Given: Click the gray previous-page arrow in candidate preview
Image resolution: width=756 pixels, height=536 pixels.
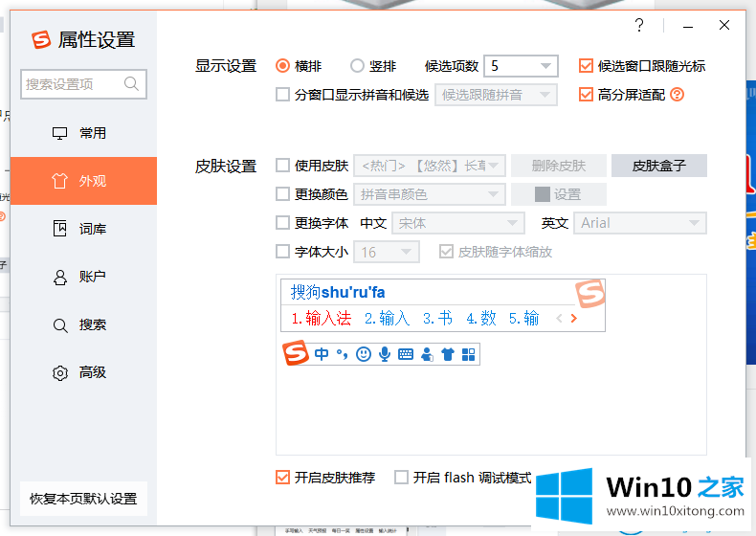Looking at the screenshot, I should coord(559,319).
